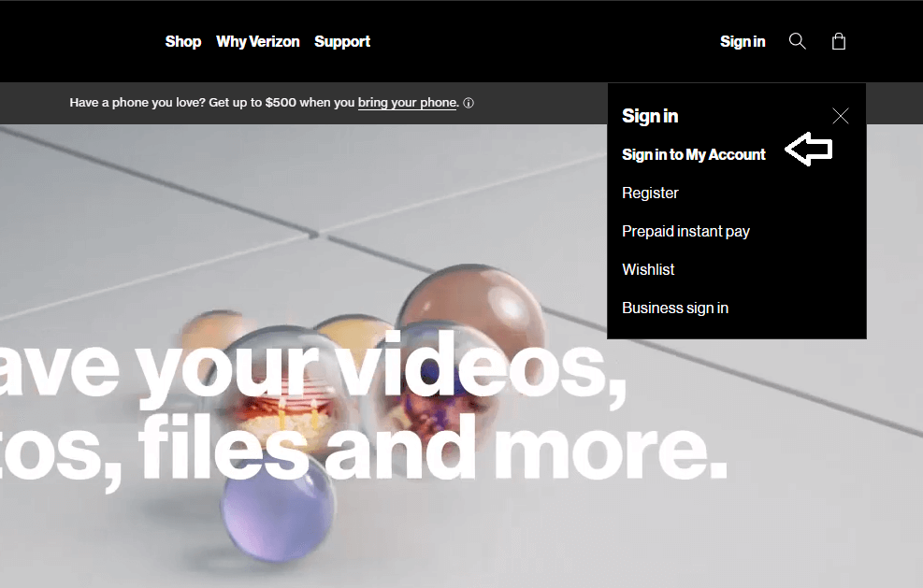This screenshot has height=588, width=923.
Task: Click the white arrow pointing at My Account
Action: [x=809, y=149]
